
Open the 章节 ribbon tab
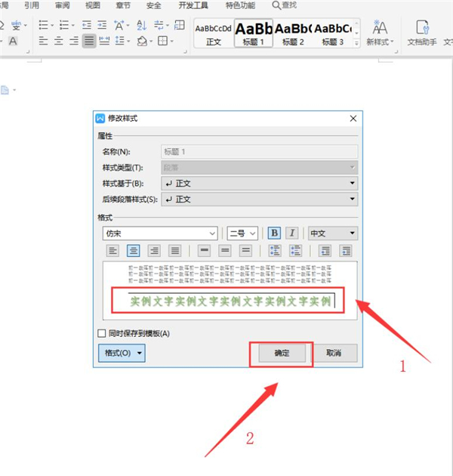pyautogui.click(x=123, y=5)
